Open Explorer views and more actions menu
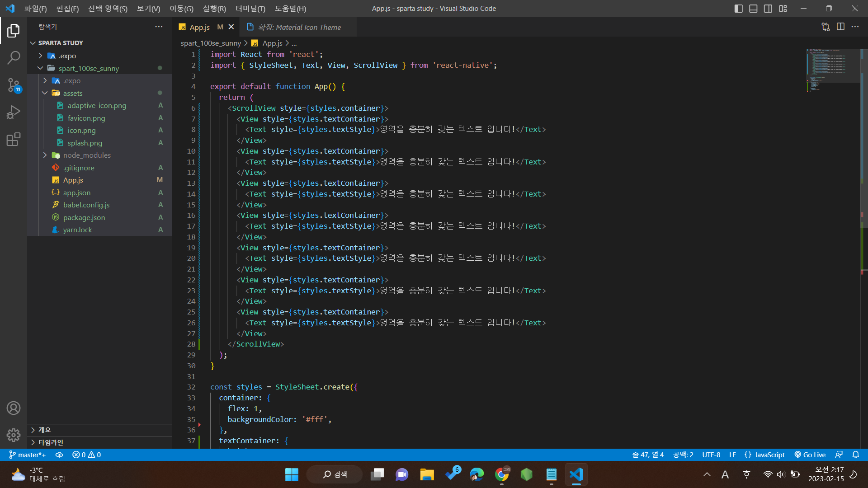 pos(159,27)
